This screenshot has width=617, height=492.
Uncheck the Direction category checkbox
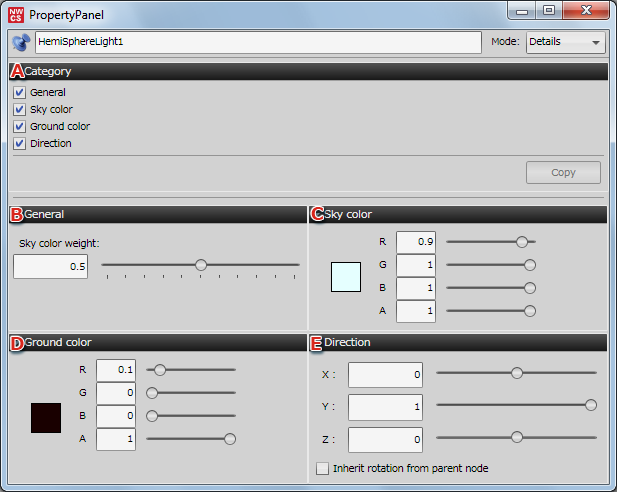point(20,143)
